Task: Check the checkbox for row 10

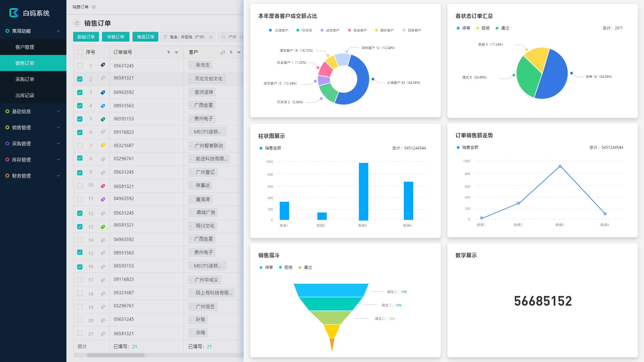Action: pyautogui.click(x=80, y=186)
